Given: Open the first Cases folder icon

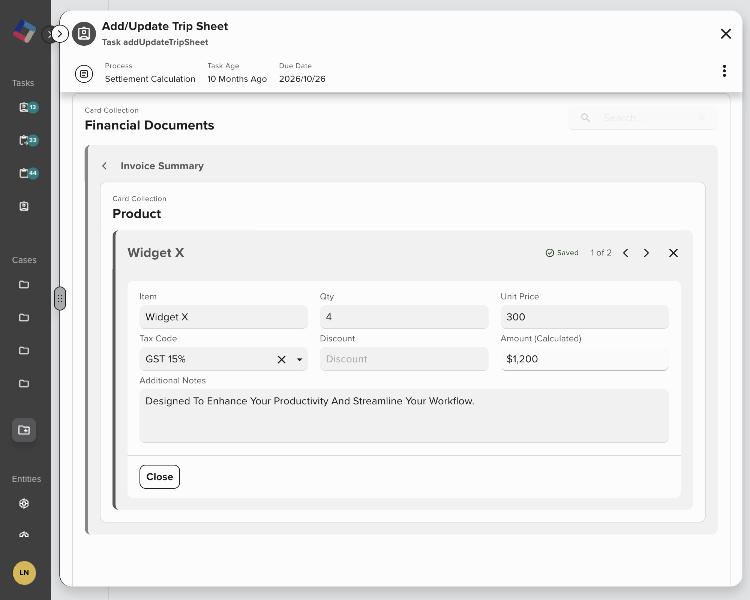Looking at the screenshot, I should [x=24, y=284].
